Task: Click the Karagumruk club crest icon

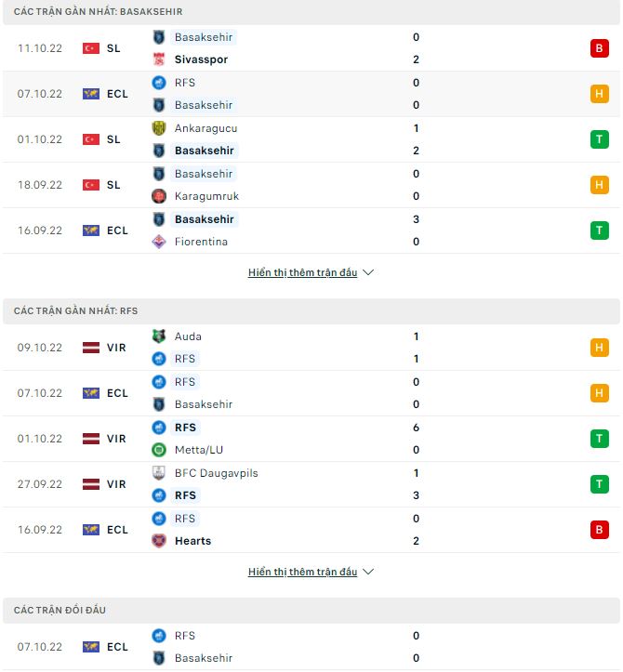Action: tap(158, 196)
